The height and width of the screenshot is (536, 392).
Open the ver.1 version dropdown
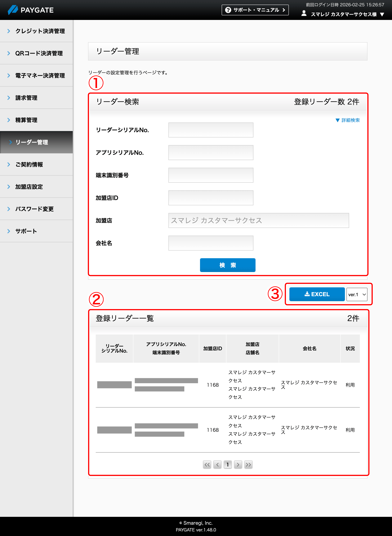[x=357, y=294]
